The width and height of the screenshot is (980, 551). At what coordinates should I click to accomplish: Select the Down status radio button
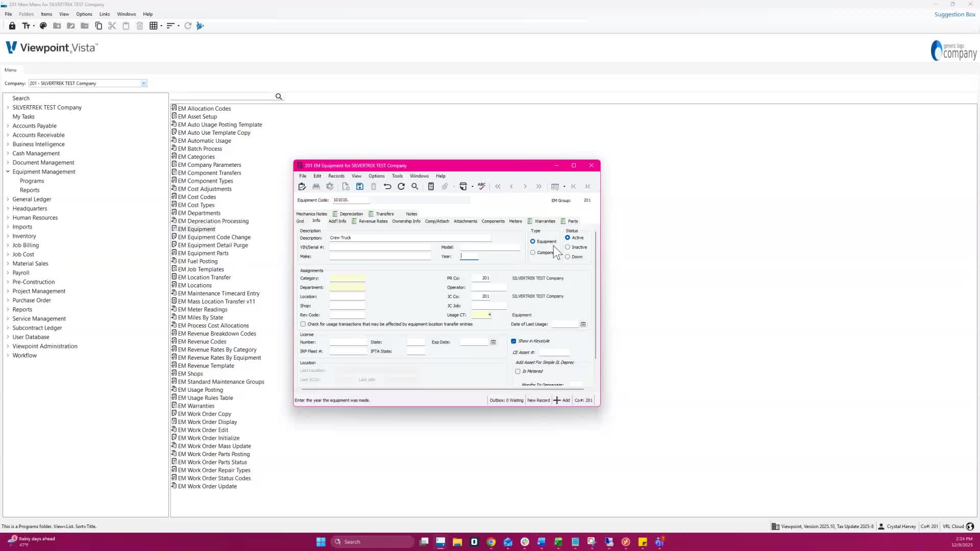click(568, 257)
